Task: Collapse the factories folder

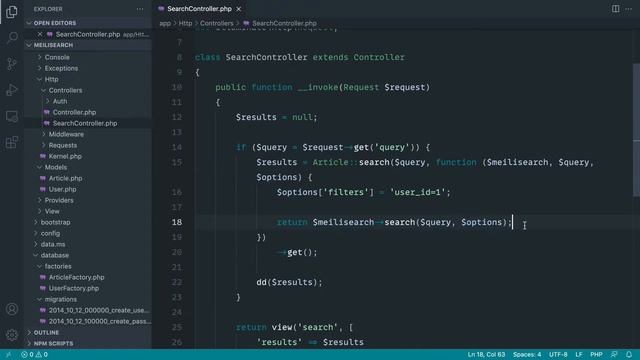Action: pos(58,267)
